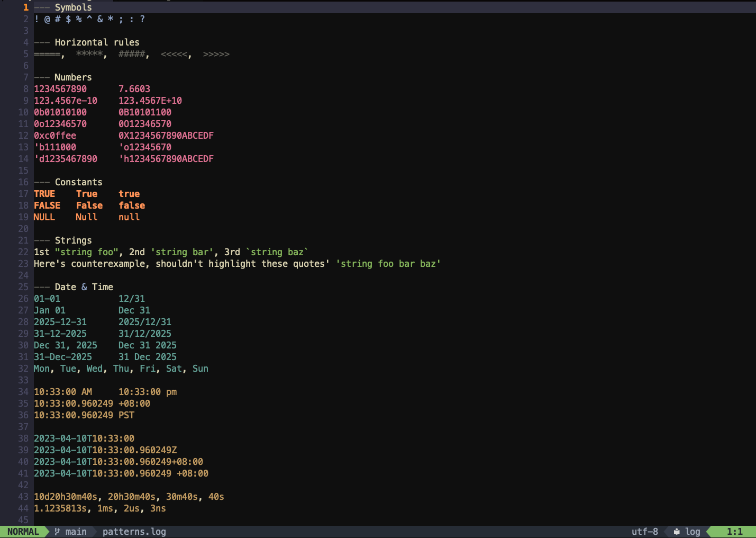Click octal literal 0o12346570

pos(60,124)
